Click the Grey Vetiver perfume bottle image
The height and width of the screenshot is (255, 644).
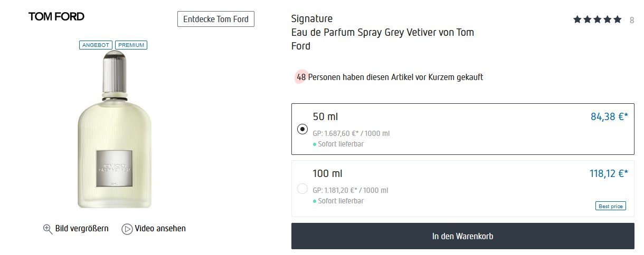point(114,132)
